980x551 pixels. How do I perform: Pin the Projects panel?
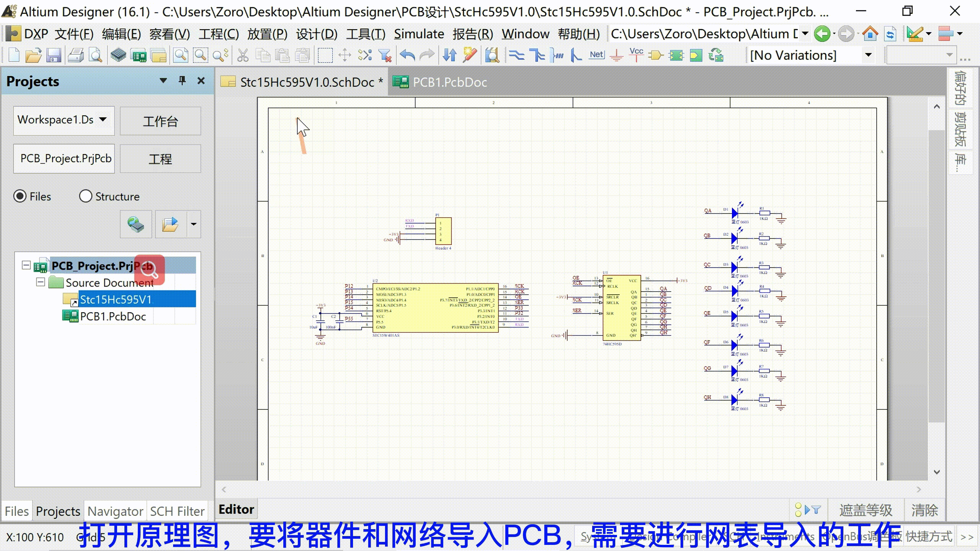(182, 81)
